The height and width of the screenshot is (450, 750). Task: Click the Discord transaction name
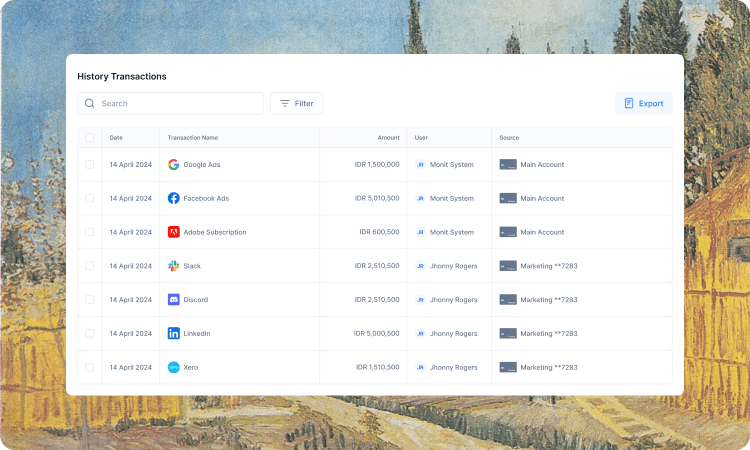(x=196, y=299)
